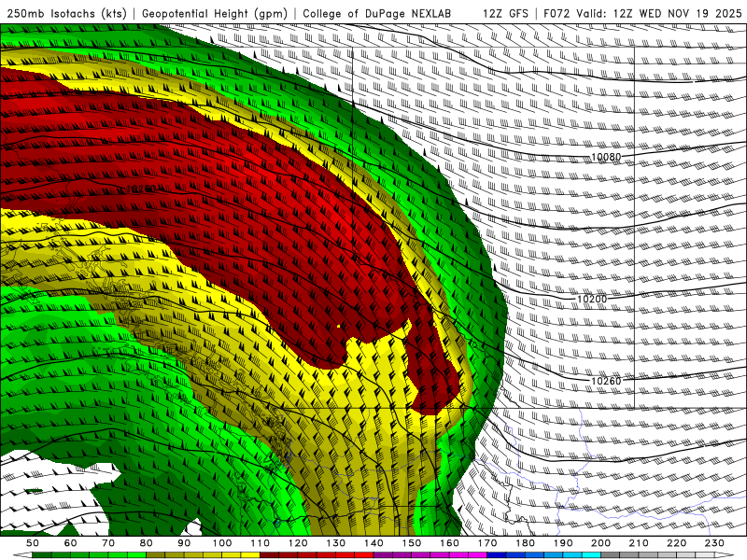Image resolution: width=747 pixels, height=560 pixels.
Task: Click the 210 value on the color scale
Action: pyautogui.click(x=639, y=543)
